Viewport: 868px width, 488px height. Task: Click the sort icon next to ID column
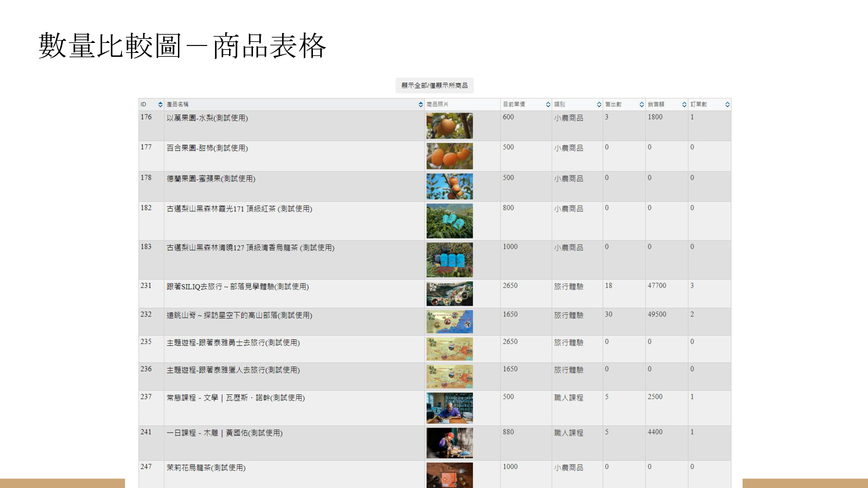point(160,104)
